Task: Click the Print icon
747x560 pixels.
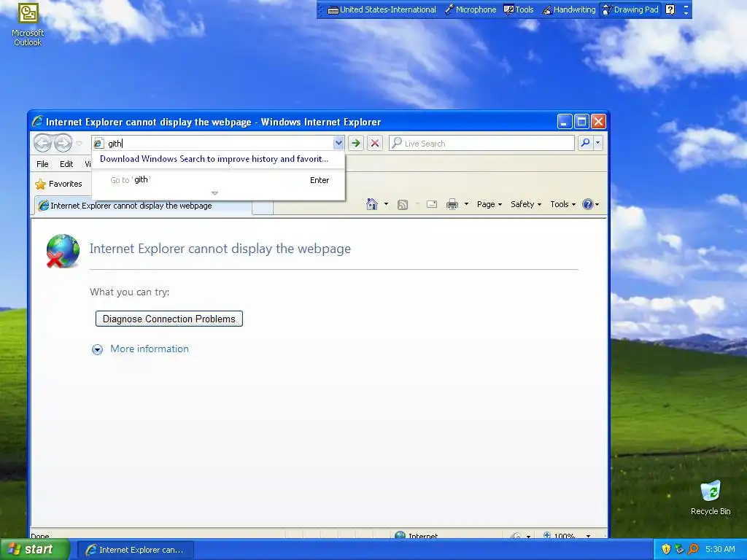Action: pyautogui.click(x=452, y=204)
